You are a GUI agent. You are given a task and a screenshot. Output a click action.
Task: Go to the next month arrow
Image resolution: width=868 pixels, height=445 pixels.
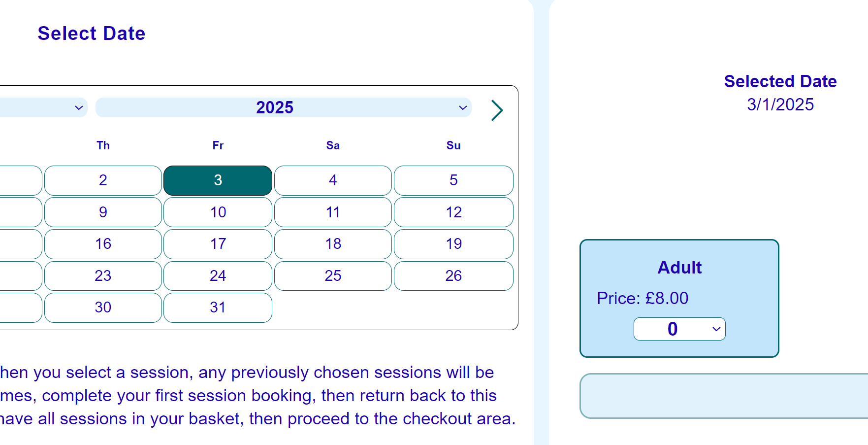pos(497,110)
